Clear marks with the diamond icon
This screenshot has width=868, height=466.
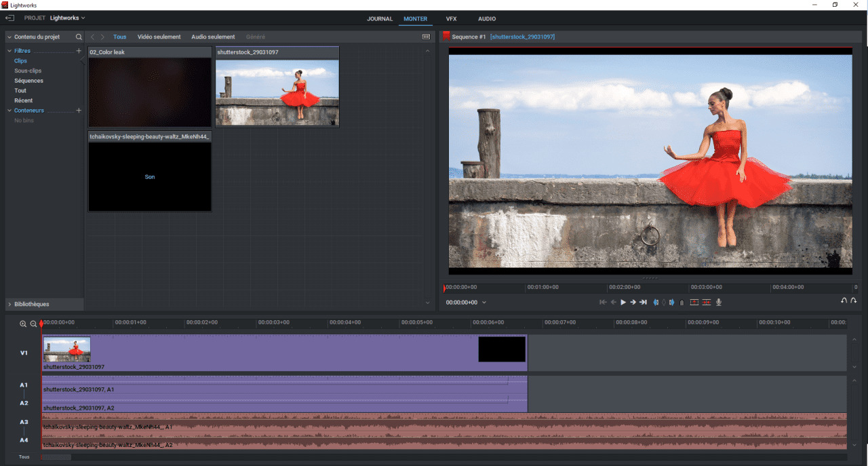click(664, 303)
